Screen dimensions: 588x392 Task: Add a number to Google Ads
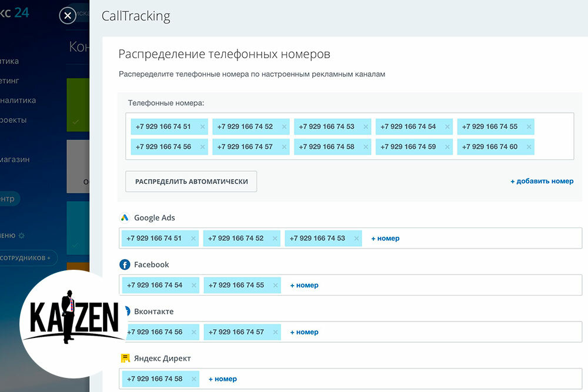385,239
